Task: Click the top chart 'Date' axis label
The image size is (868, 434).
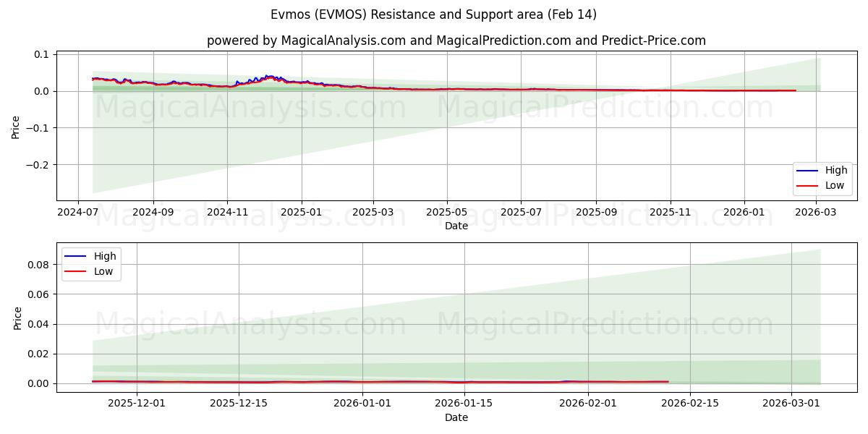Action: pyautogui.click(x=456, y=226)
